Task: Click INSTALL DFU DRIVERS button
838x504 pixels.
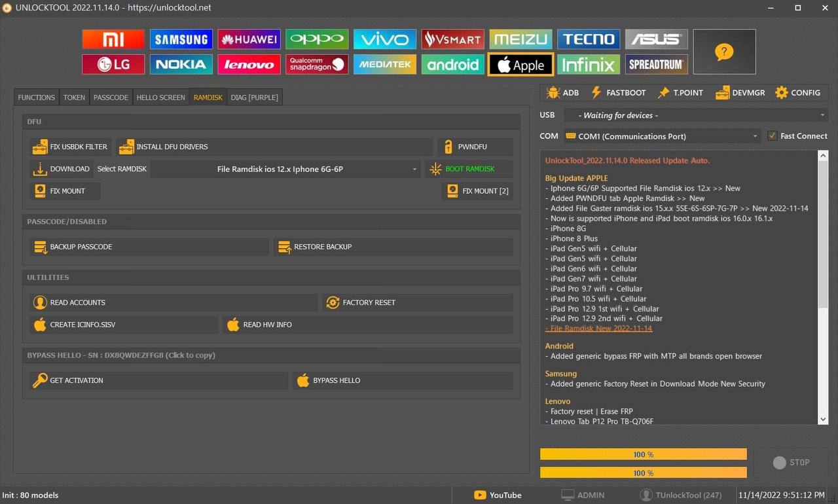Action: pyautogui.click(x=274, y=147)
